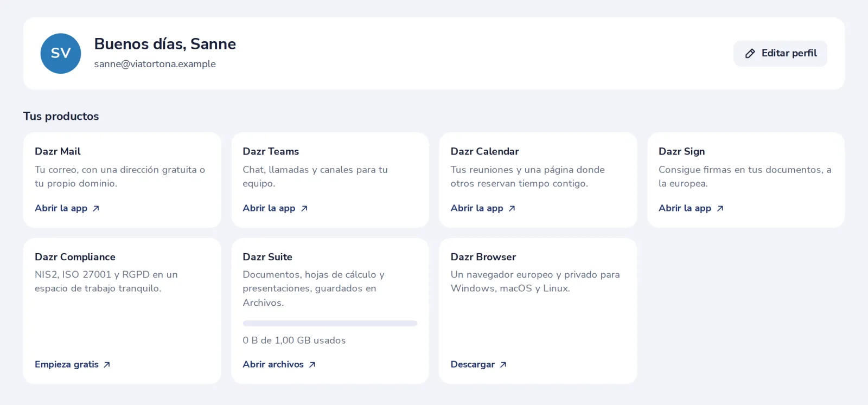868x405 pixels.
Task: Click the 'Dazr Compliance' card title
Action: tap(75, 257)
